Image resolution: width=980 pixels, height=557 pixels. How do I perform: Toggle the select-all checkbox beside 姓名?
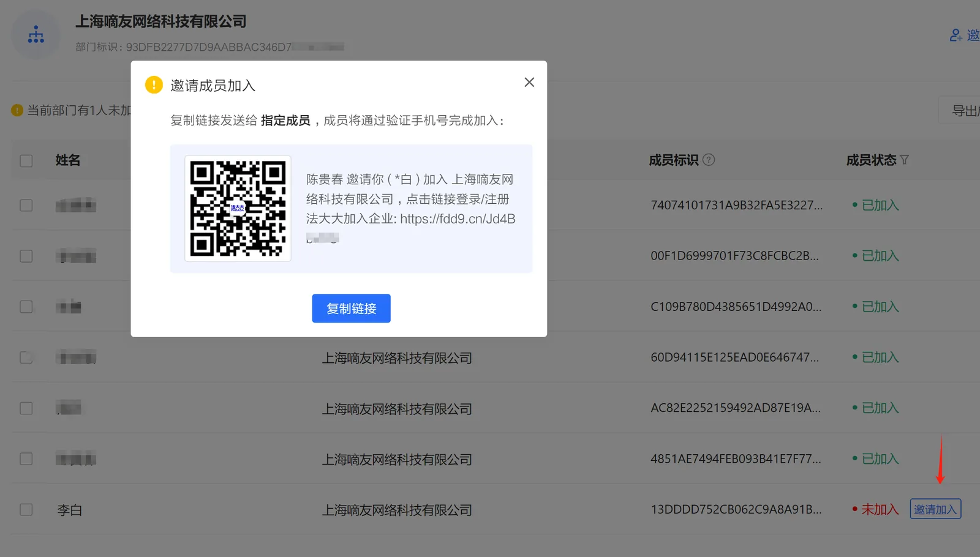point(26,161)
